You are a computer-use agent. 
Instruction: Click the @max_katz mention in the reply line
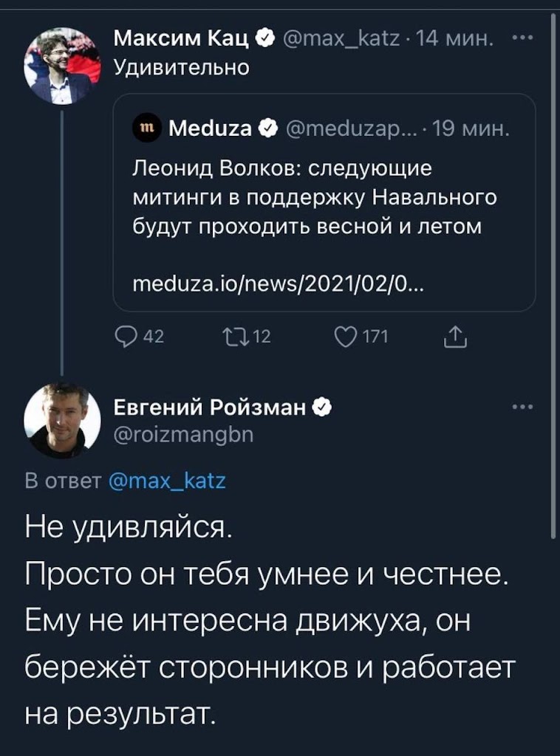(167, 482)
